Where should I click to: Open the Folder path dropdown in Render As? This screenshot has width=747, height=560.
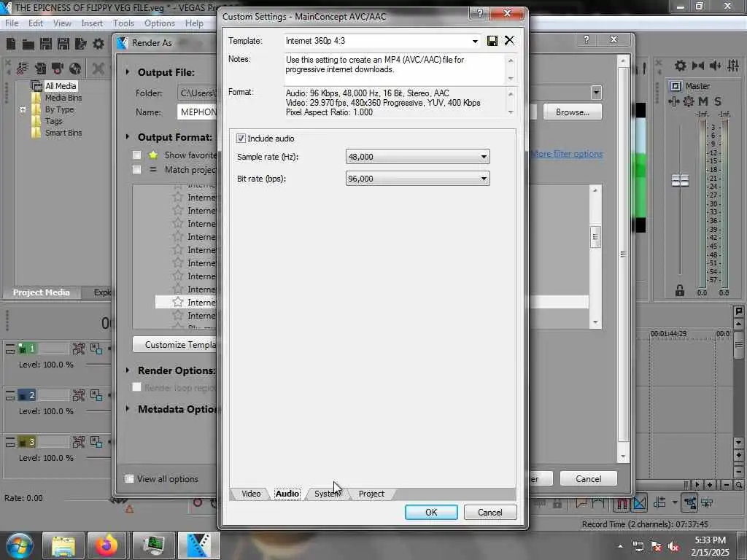596,93
